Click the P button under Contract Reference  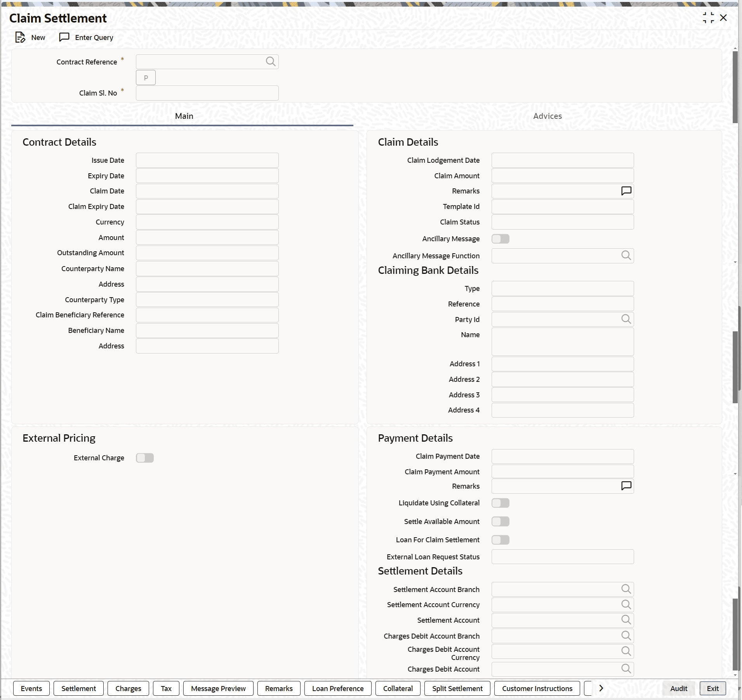[x=146, y=78]
